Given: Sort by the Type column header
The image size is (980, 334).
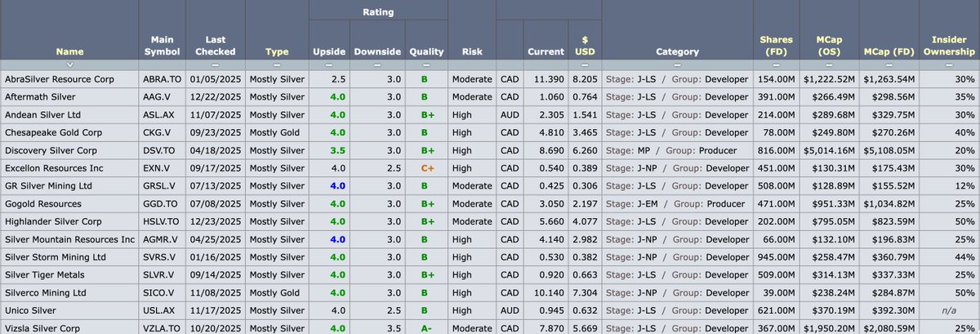Looking at the screenshot, I should (277, 51).
